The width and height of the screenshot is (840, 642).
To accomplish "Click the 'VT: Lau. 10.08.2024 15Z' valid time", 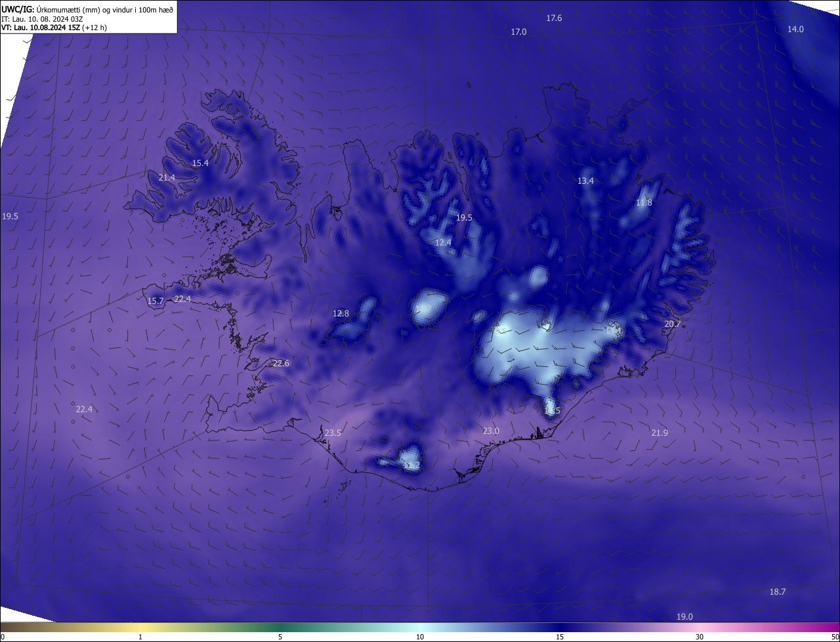I will tap(41, 28).
